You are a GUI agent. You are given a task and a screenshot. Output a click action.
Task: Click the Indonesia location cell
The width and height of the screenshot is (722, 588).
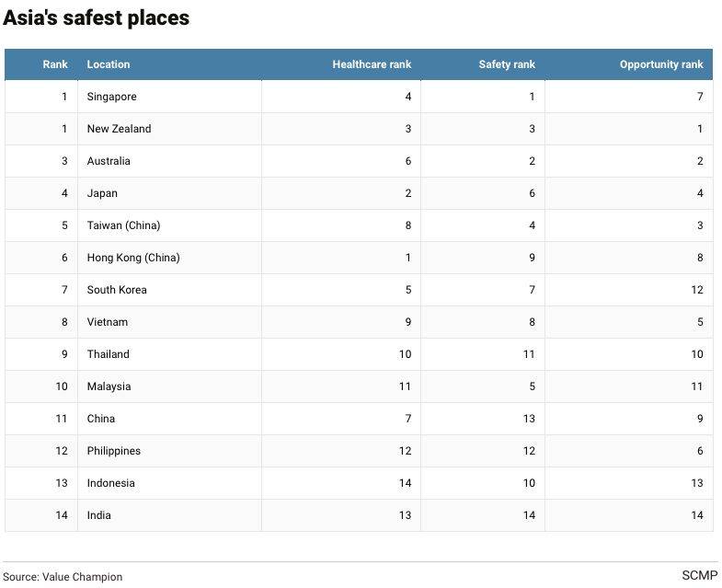coord(111,483)
